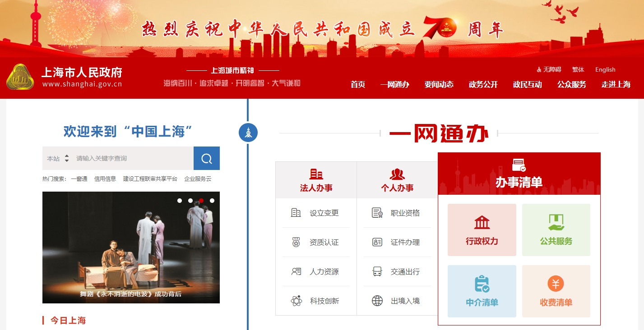Click the search magnifier button
Viewport: 644px width, 330px height.
(x=206, y=158)
